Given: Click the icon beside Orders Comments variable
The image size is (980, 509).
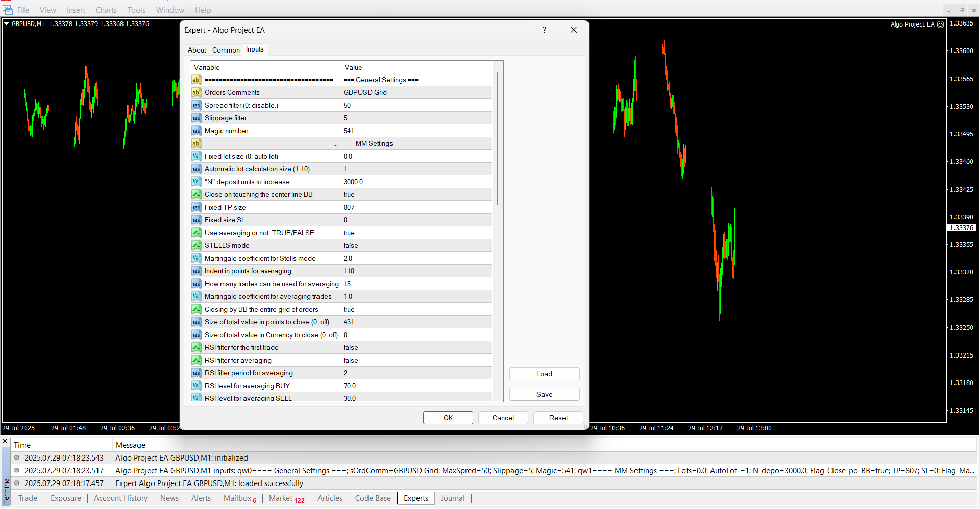Looking at the screenshot, I should pyautogui.click(x=197, y=92).
